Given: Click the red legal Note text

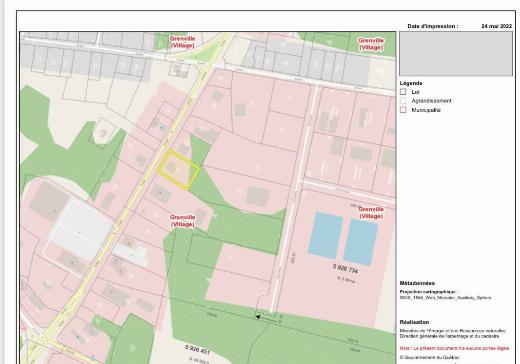Looking at the screenshot, I should click(455, 348).
